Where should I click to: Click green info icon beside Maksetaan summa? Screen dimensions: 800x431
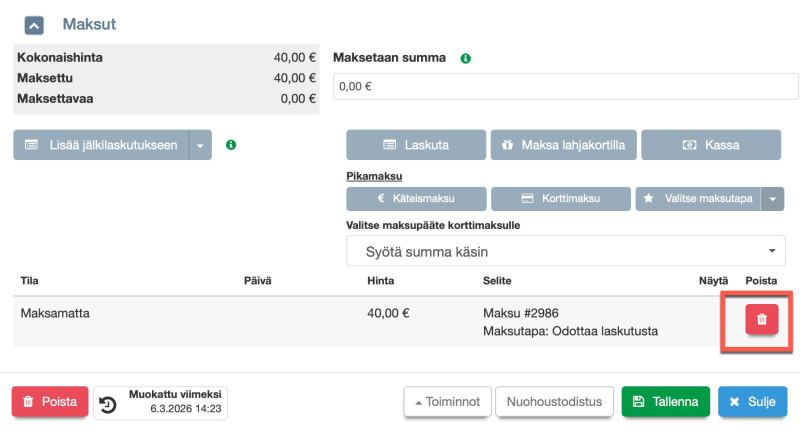pyautogui.click(x=466, y=59)
